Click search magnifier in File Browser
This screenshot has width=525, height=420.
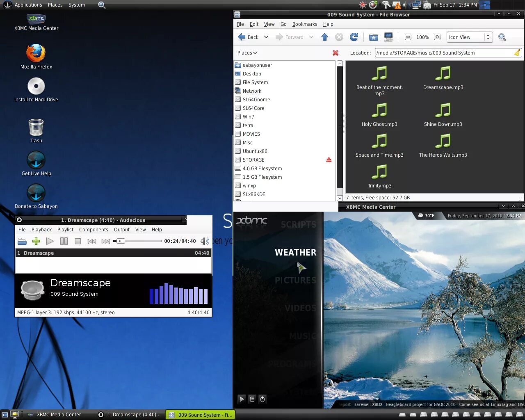[502, 37]
